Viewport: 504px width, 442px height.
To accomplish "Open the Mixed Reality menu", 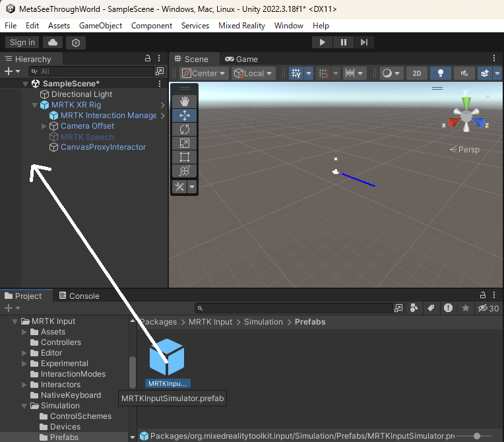I will click(x=241, y=26).
